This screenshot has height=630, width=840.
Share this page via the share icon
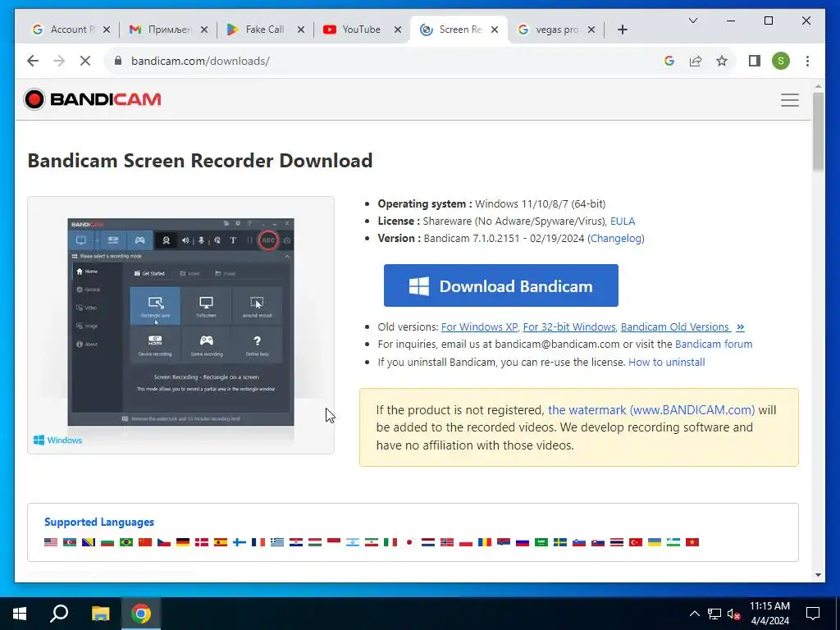click(696, 61)
